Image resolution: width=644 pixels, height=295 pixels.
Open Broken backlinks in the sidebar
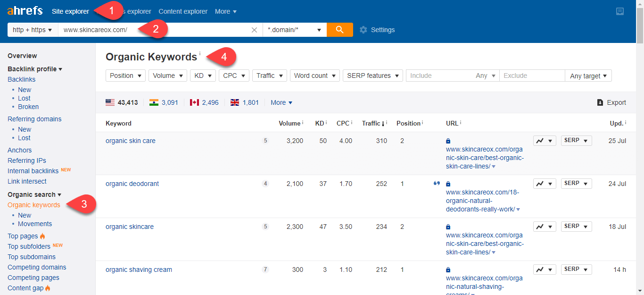(x=28, y=107)
